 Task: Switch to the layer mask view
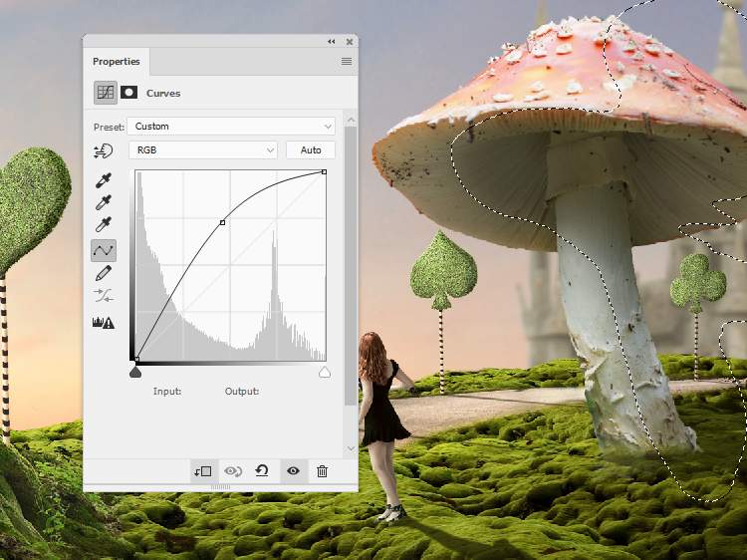128,93
